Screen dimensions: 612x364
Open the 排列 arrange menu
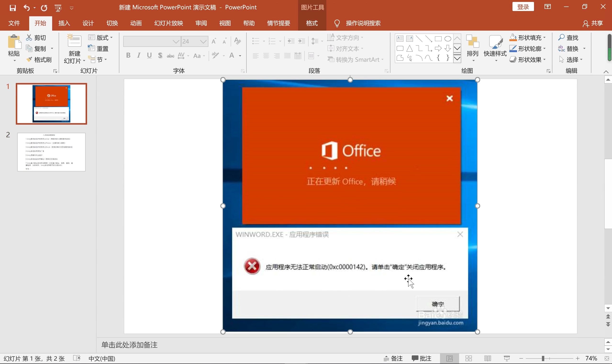[x=473, y=49]
